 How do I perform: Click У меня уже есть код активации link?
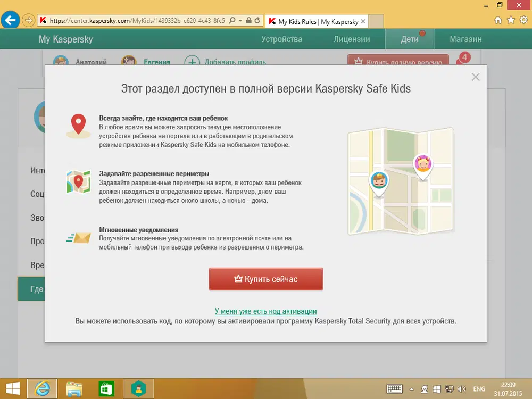tap(265, 311)
